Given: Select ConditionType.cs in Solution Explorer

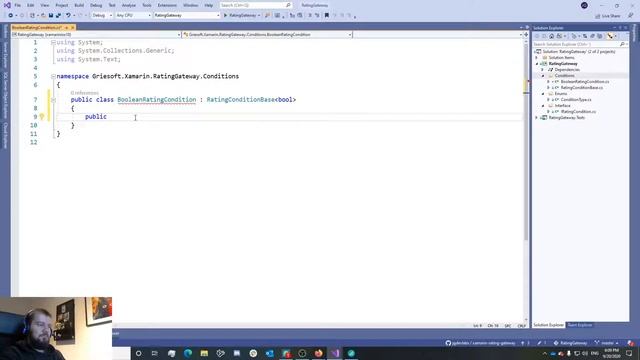Looking at the screenshot, I should pos(576,100).
